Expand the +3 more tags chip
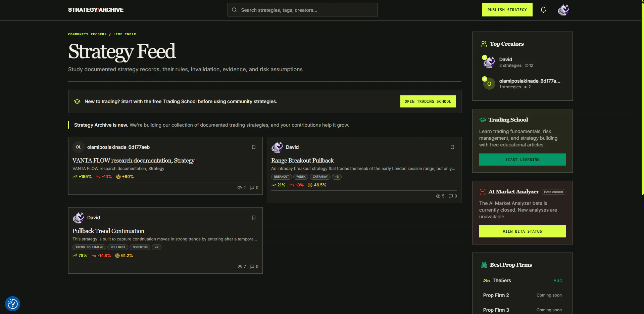This screenshot has width=644, height=314. point(337,177)
